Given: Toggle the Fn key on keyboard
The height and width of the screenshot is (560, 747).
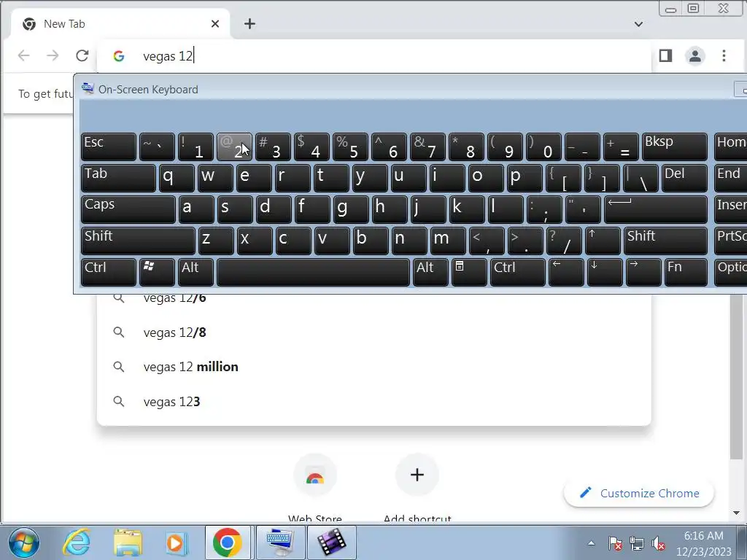Looking at the screenshot, I should [x=686, y=273].
